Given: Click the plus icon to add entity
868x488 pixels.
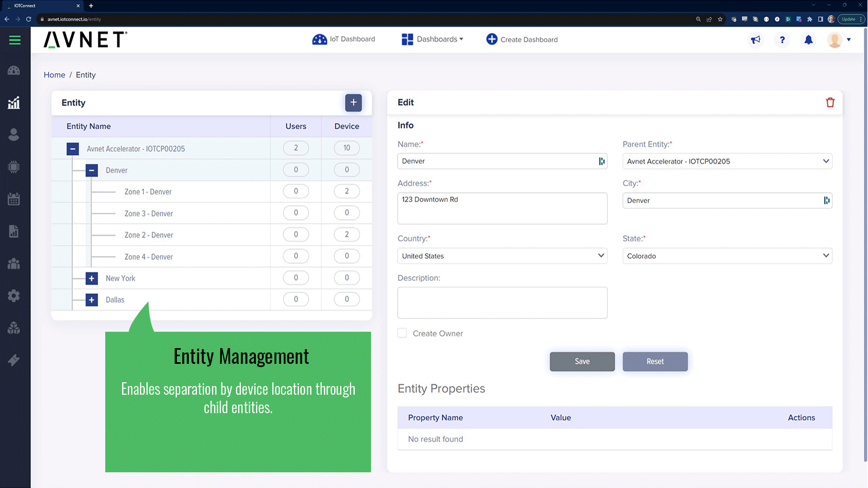Looking at the screenshot, I should tap(353, 102).
